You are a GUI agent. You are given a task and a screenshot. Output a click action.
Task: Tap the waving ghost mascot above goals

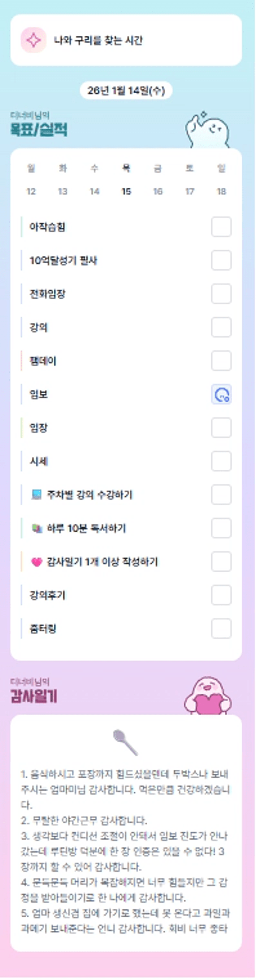click(207, 131)
